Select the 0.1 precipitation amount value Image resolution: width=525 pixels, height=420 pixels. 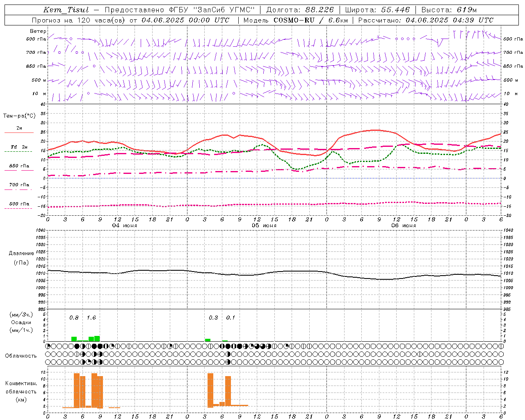(x=231, y=318)
